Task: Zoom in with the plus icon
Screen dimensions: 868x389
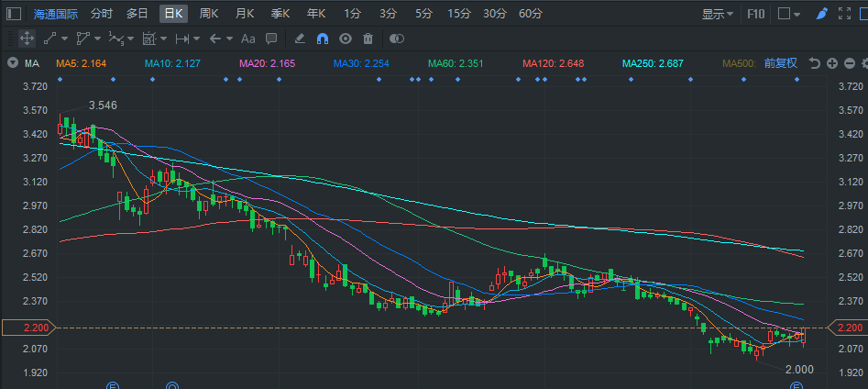Action: pos(832,63)
